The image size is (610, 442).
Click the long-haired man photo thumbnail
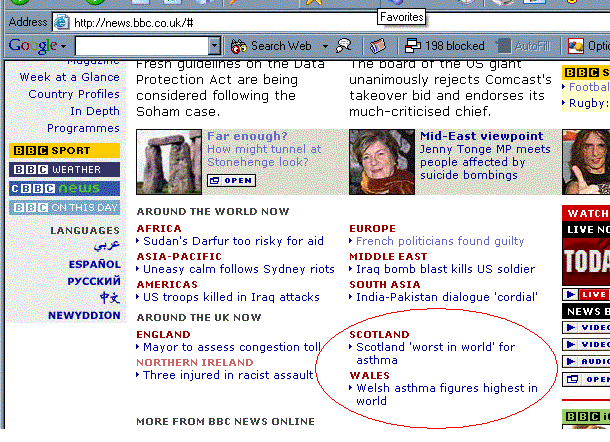586,162
